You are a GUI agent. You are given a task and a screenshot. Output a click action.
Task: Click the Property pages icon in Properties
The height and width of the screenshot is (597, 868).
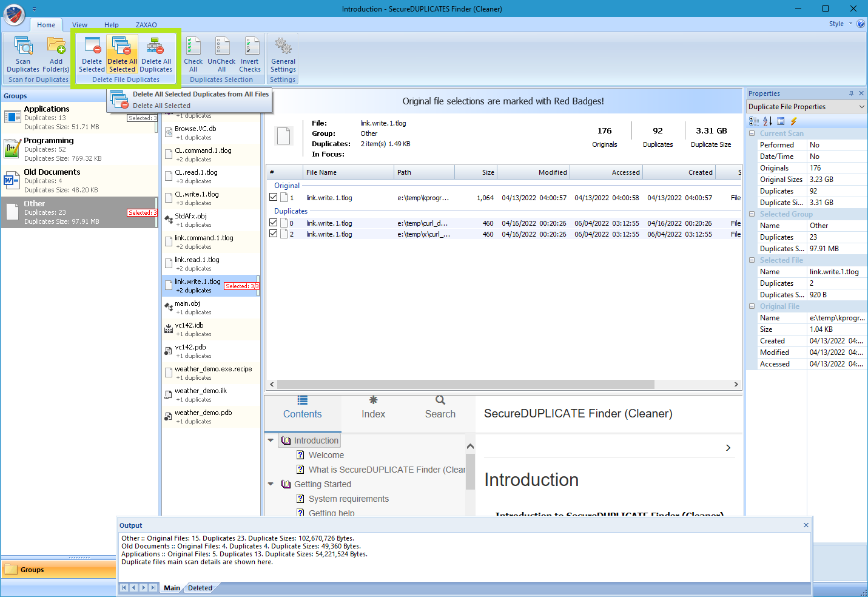781,121
